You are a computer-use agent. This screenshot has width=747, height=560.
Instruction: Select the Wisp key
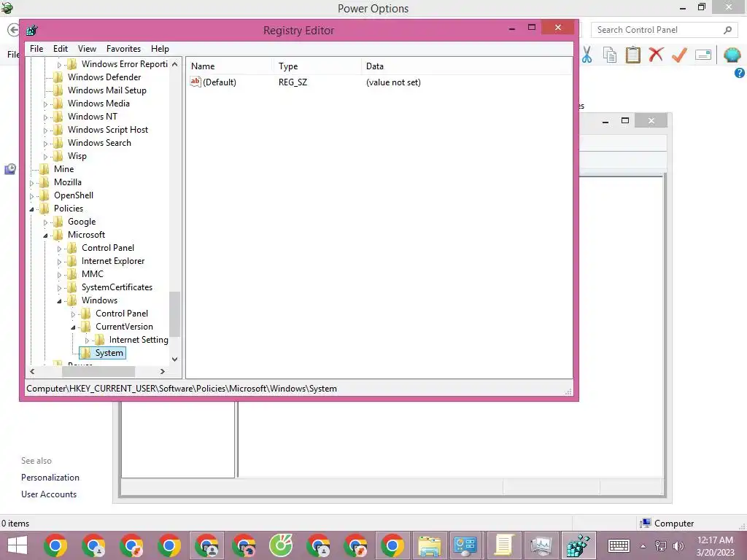tap(77, 156)
